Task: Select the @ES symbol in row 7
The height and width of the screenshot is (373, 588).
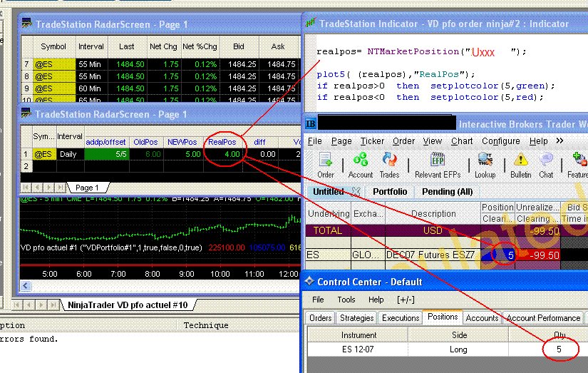Action: 54,64
